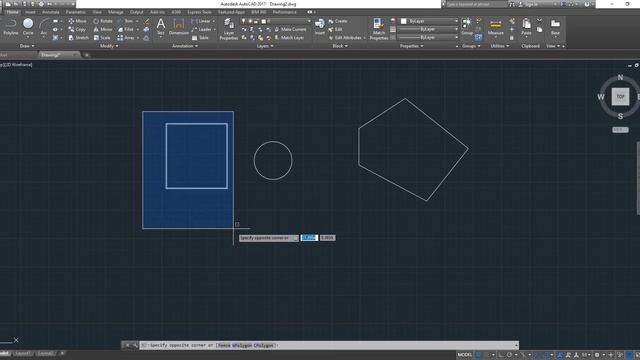This screenshot has width=640, height=360.
Task: Activate the Copy tool
Action: click(77, 29)
